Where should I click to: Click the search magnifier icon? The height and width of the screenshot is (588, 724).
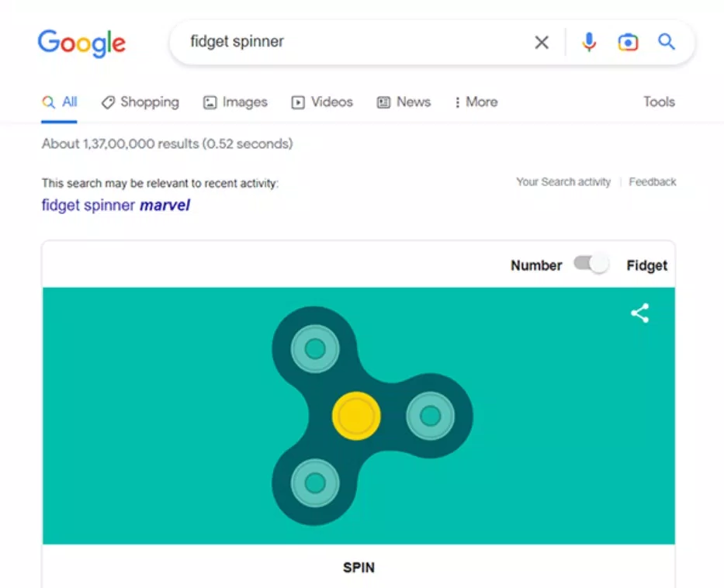(666, 42)
